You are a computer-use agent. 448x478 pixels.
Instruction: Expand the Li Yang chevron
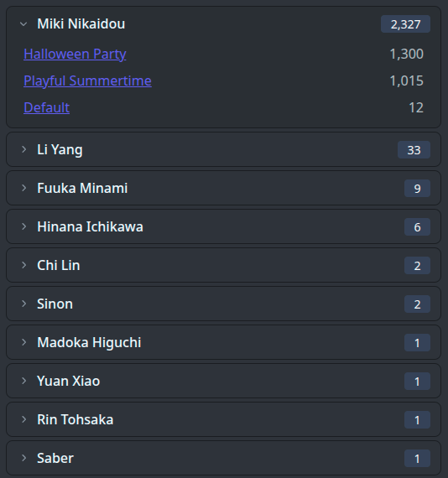pyautogui.click(x=23, y=149)
